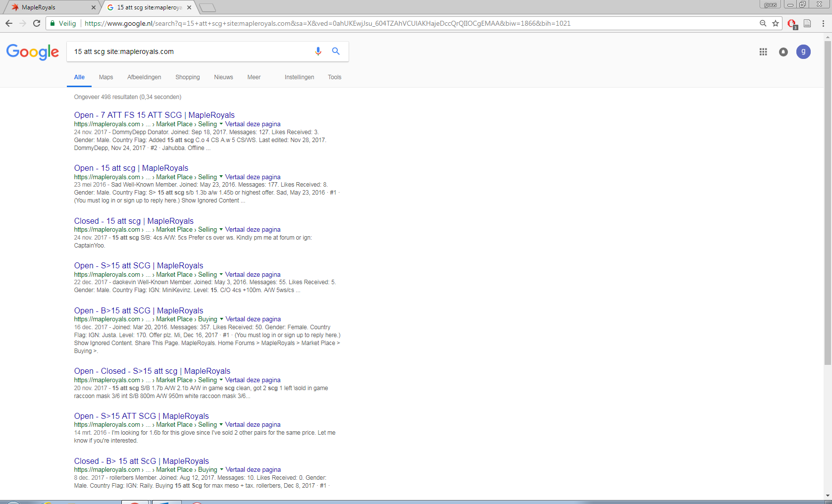The image size is (832, 504).
Task: Open result 'Closed - B> 15 att ScG'
Action: pos(141,461)
